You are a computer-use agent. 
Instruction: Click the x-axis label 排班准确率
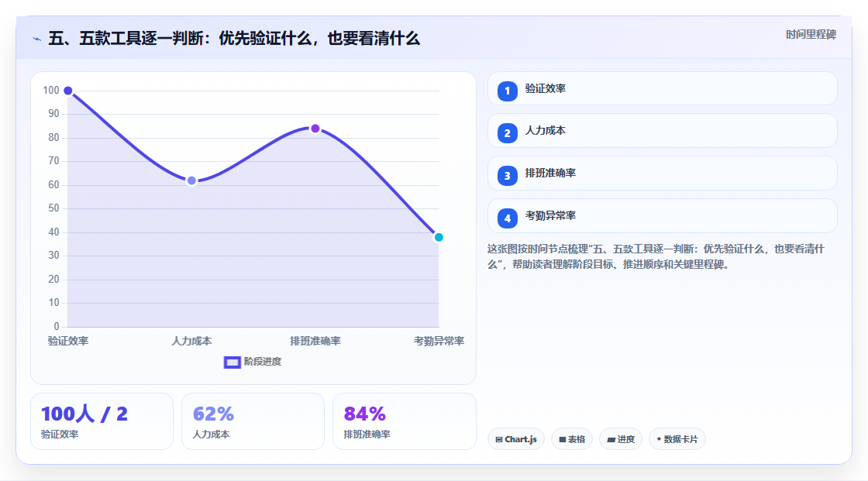click(315, 341)
